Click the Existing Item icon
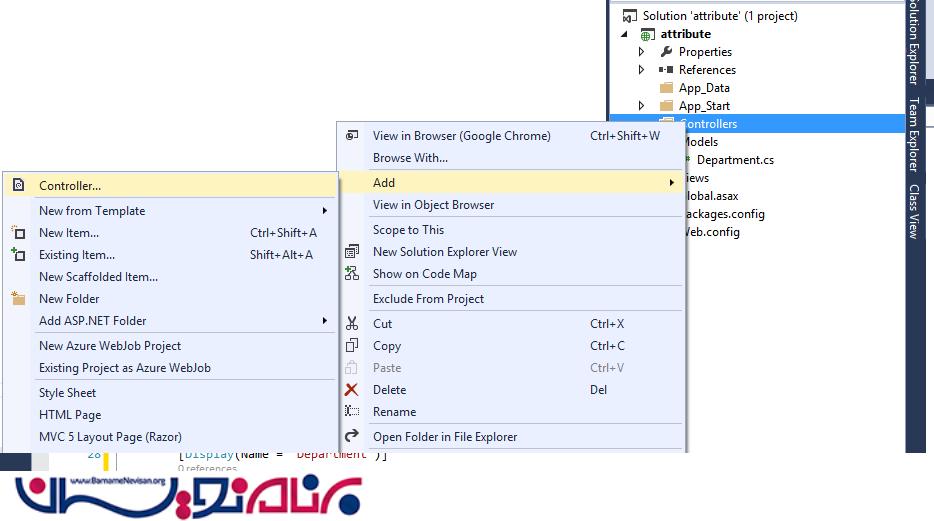The width and height of the screenshot is (934, 521). 18,255
